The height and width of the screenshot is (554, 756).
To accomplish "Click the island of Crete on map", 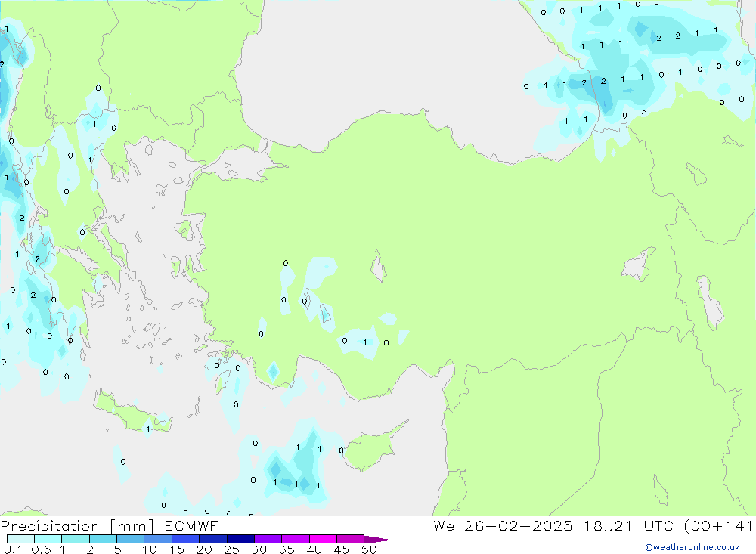I will coord(132,411).
